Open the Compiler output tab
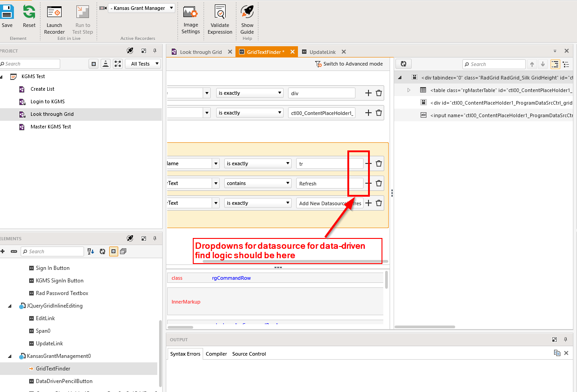 [216, 354]
